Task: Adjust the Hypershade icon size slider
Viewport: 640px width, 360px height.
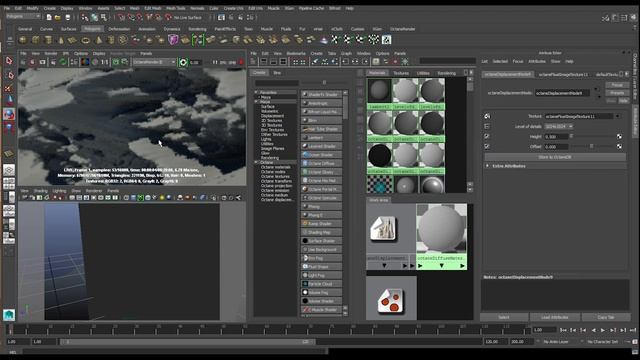Action: click(x=324, y=82)
